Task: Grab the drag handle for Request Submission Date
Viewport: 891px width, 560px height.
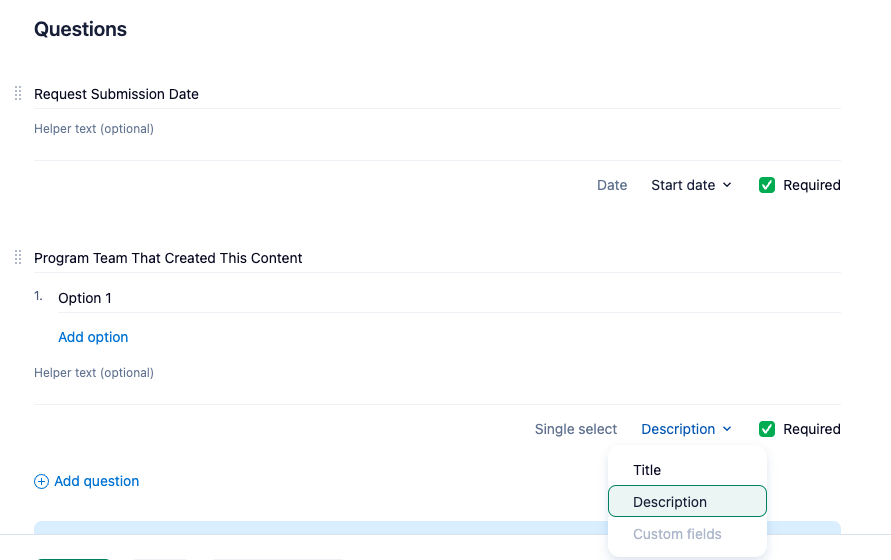Action: [x=18, y=94]
